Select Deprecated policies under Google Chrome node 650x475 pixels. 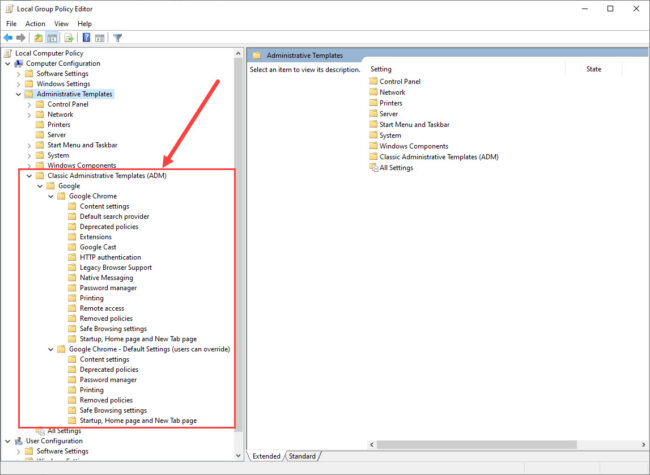click(109, 226)
